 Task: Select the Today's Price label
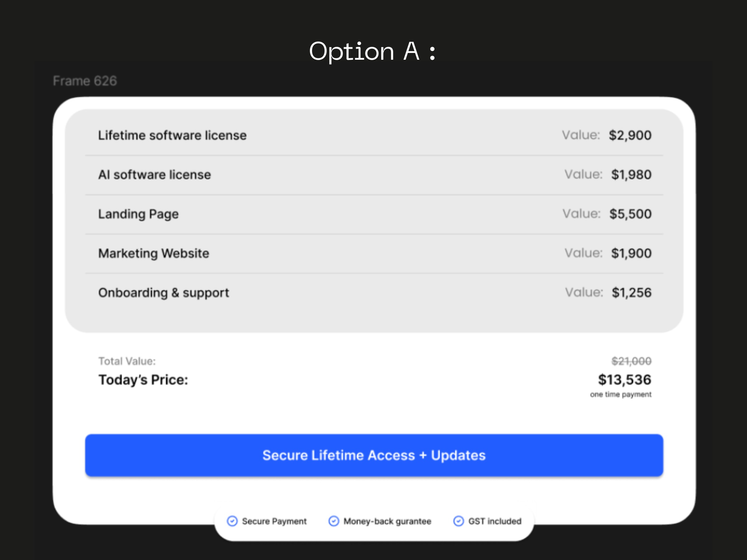143,380
